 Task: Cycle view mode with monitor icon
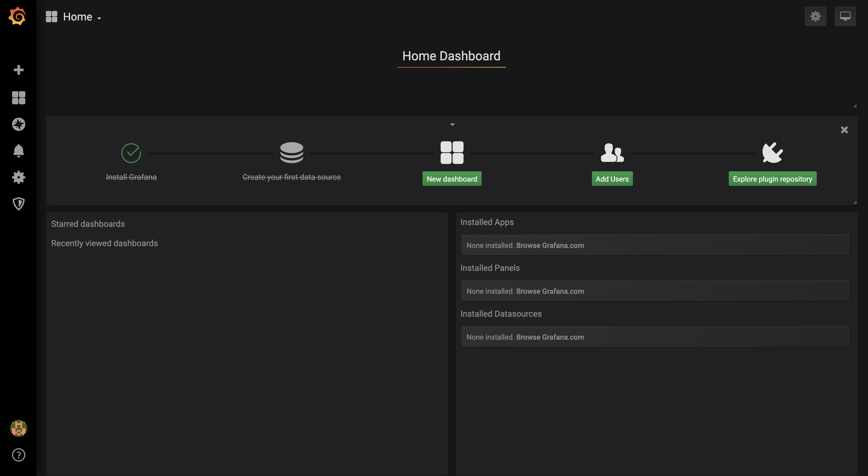(x=845, y=16)
